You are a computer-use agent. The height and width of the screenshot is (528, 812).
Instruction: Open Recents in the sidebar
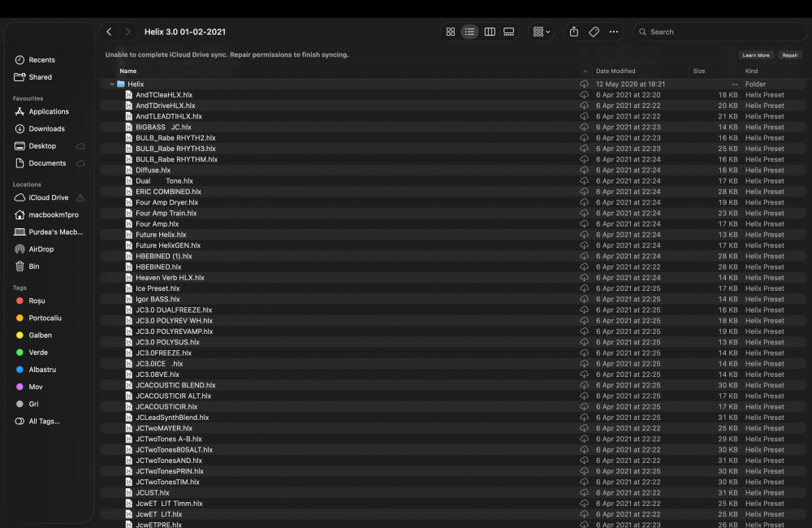tap(42, 60)
